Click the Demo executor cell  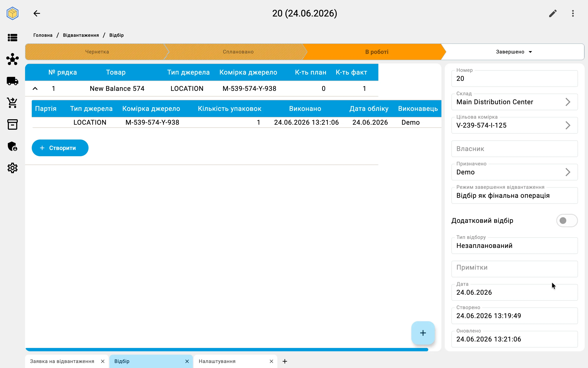coord(410,122)
